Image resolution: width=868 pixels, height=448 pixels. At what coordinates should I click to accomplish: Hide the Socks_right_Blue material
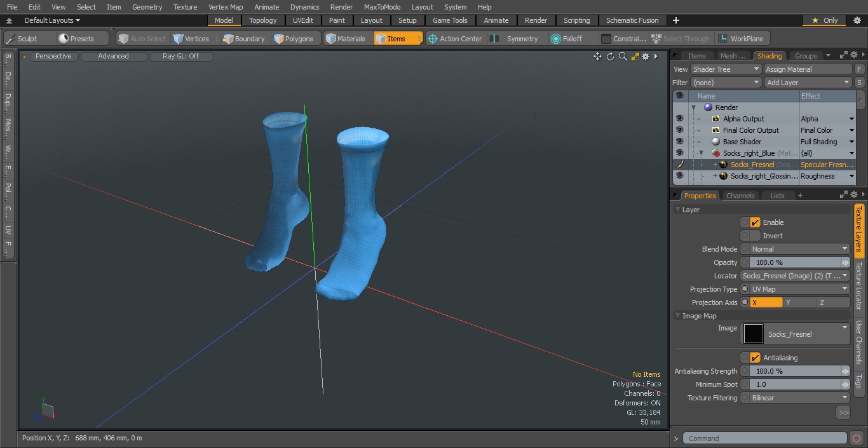coord(679,153)
